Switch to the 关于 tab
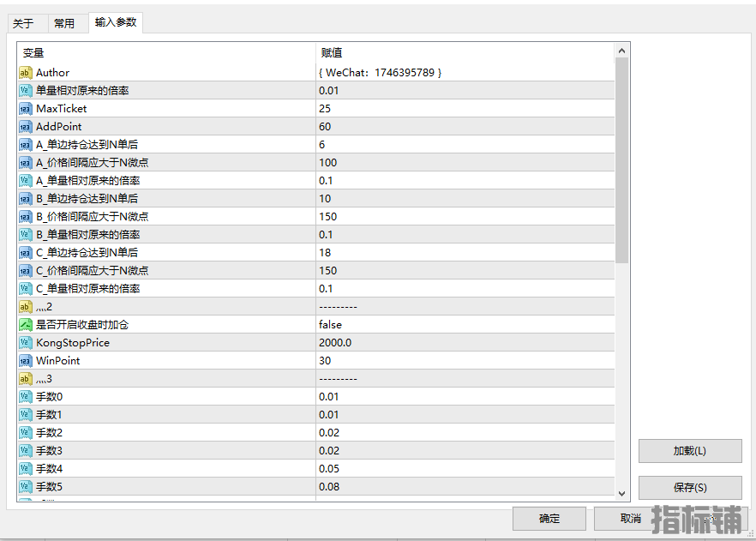 point(23,24)
